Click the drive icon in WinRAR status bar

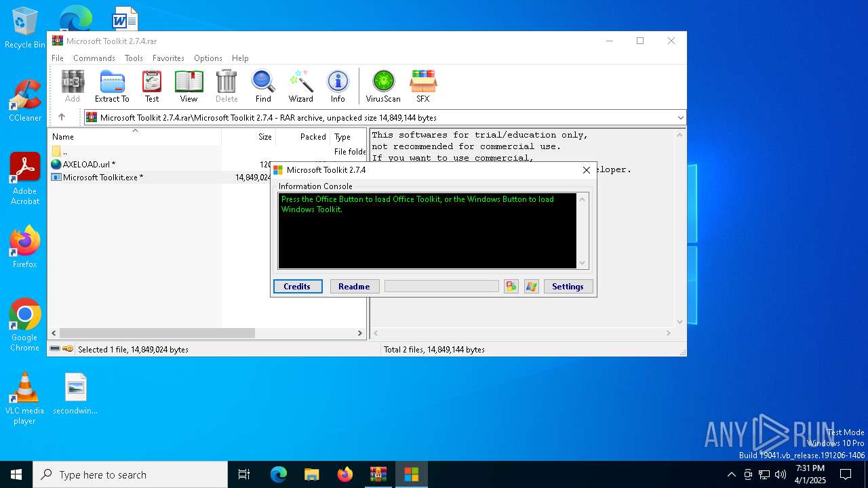click(55, 349)
